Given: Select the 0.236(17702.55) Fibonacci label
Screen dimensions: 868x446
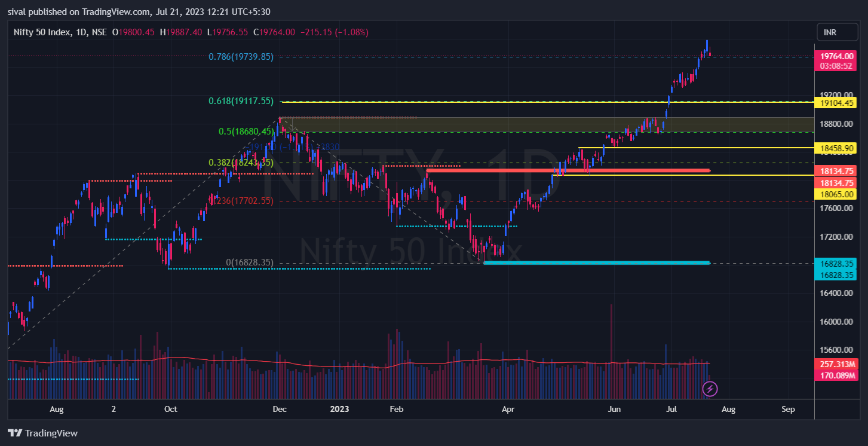Looking at the screenshot, I should (x=241, y=201).
